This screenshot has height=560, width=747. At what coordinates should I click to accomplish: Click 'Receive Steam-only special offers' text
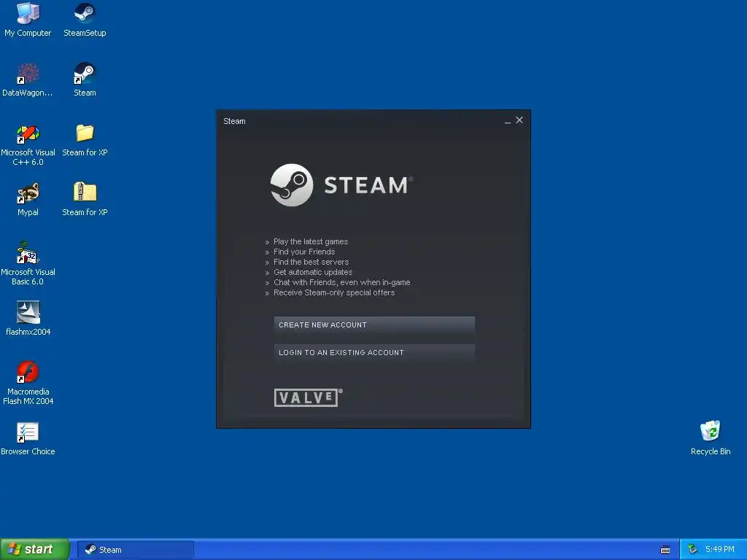(x=334, y=293)
